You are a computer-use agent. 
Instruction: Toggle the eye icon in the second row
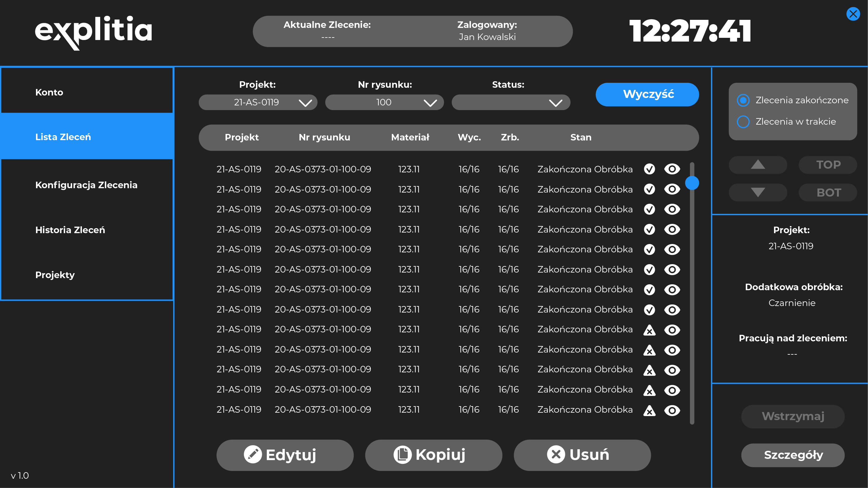coord(672,189)
